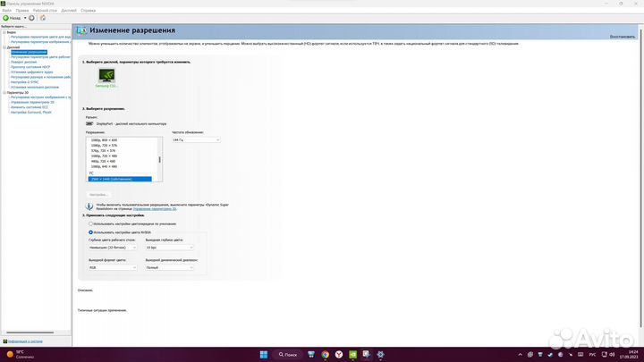Open the Back history dropdown arrow
This screenshot has height=362, width=644.
[25, 18]
